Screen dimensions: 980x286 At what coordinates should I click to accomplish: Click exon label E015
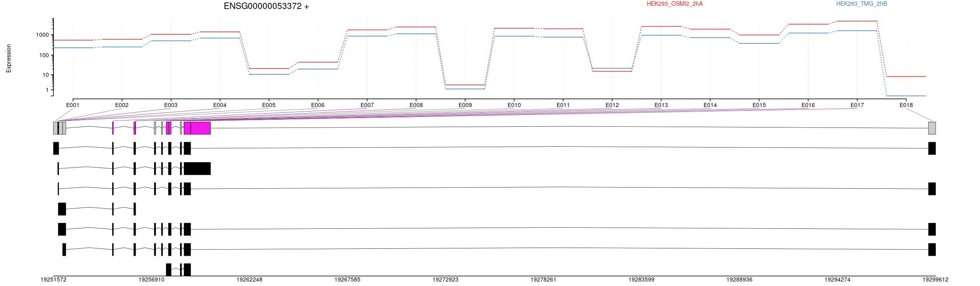[x=759, y=105]
